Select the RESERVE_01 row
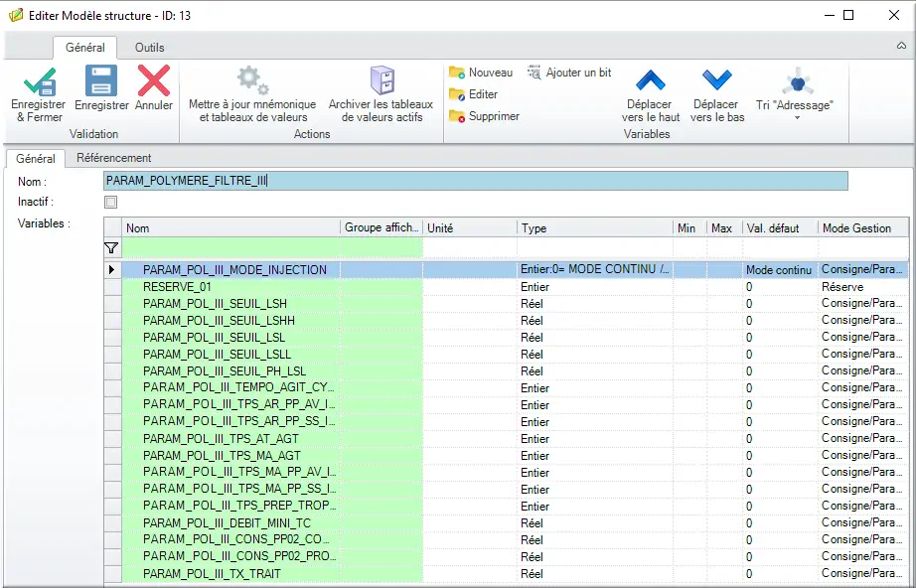This screenshot has height=588, width=916. pos(507,287)
